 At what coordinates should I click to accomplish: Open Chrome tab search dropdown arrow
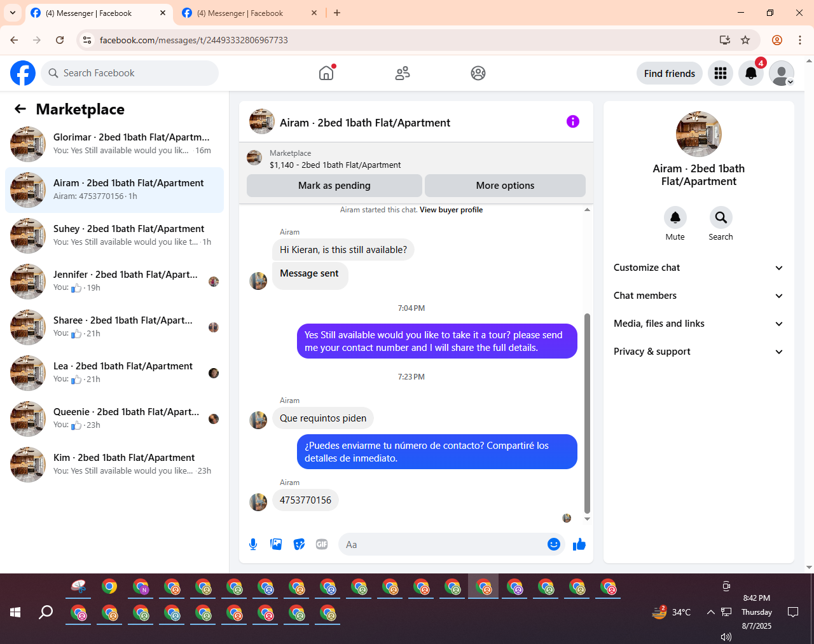click(13, 13)
